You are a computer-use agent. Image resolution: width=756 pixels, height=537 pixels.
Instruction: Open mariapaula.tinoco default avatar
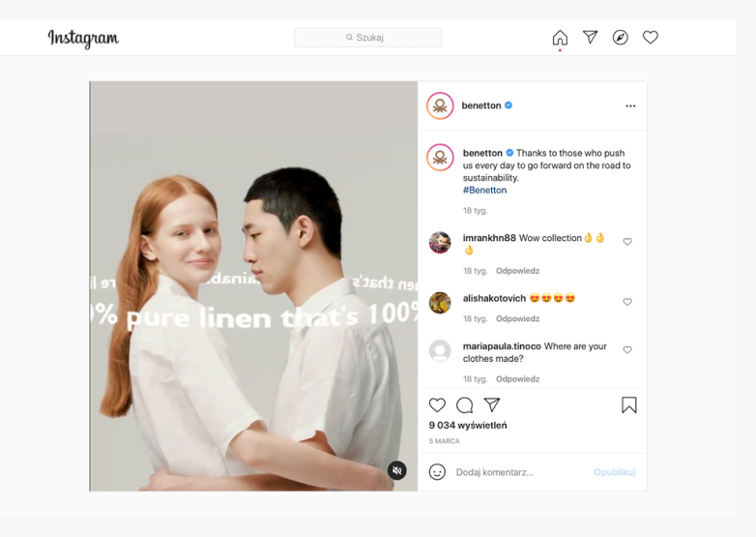[440, 351]
